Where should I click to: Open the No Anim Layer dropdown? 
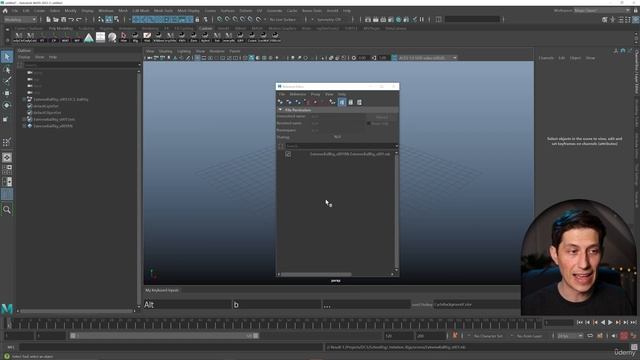530,336
